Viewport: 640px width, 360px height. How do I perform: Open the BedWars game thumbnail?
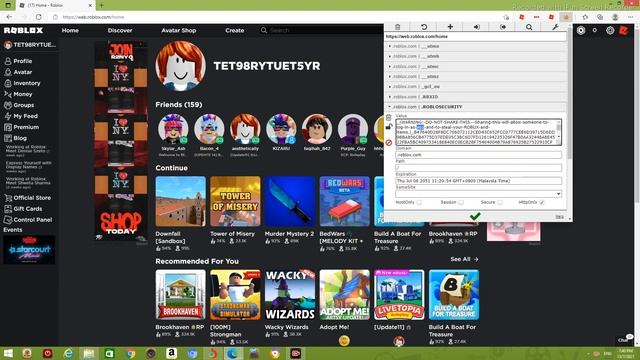344,201
